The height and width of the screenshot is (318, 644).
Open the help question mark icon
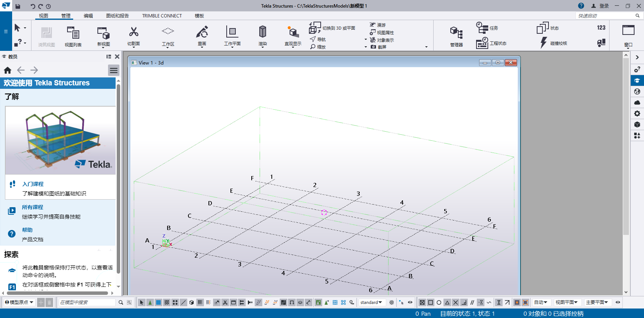point(581,6)
